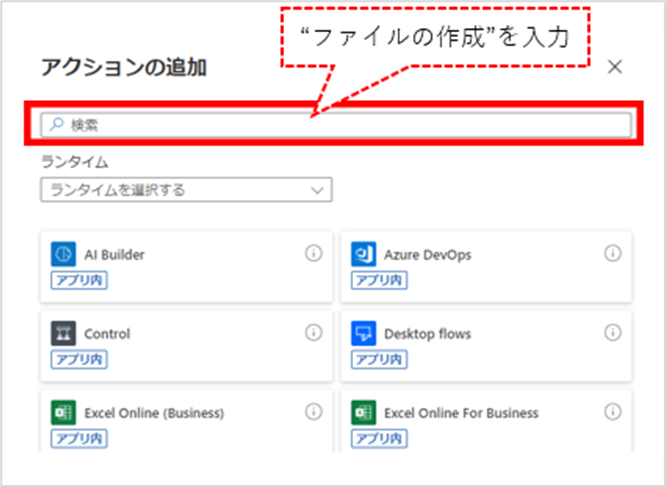Select the AI Builder connector name
Image resolution: width=666 pixels, height=487 pixels.
[x=114, y=255]
